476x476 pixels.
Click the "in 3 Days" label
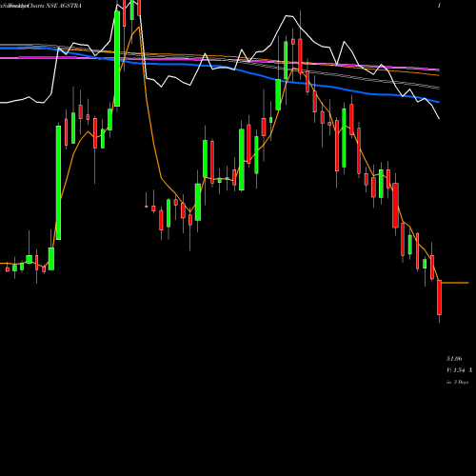457,382
